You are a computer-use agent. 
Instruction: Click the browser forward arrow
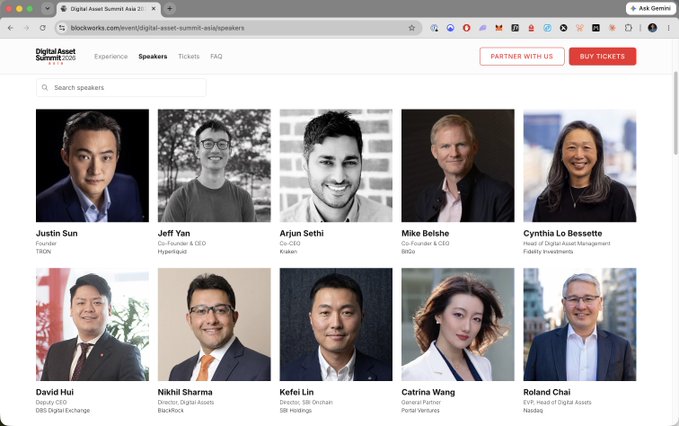pyautogui.click(x=26, y=28)
